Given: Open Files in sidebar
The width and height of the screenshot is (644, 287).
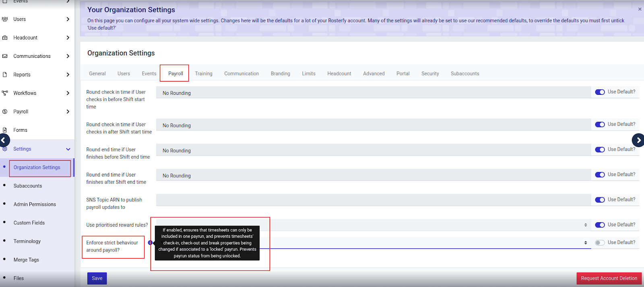Looking at the screenshot, I should [19, 279].
